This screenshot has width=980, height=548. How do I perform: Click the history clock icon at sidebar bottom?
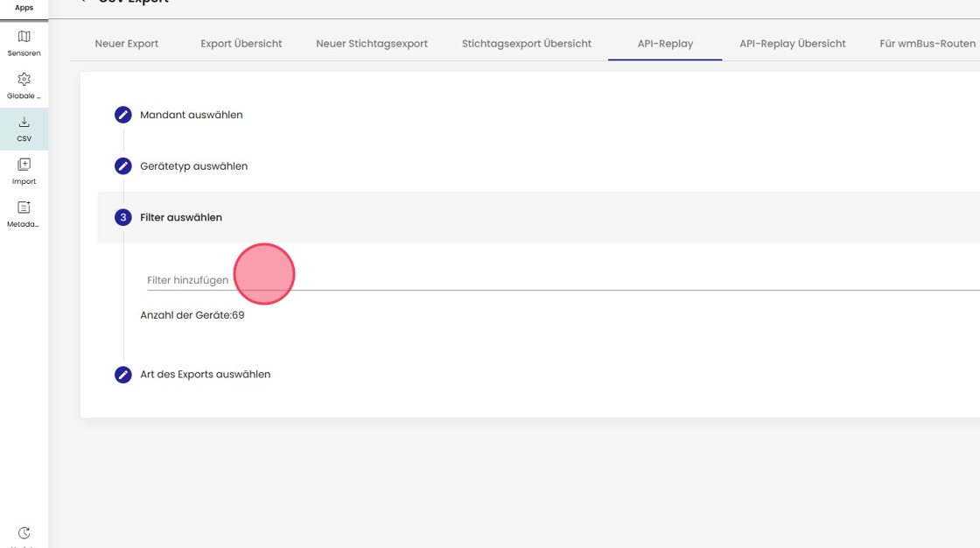pos(24,533)
